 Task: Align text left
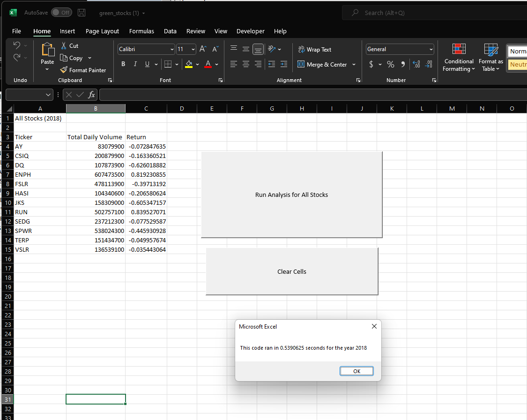tap(234, 64)
